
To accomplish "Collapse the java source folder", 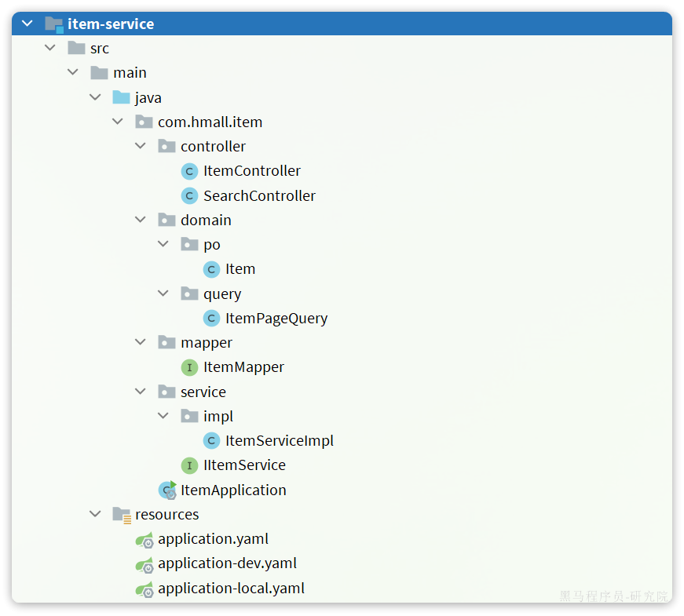I will 95,97.
